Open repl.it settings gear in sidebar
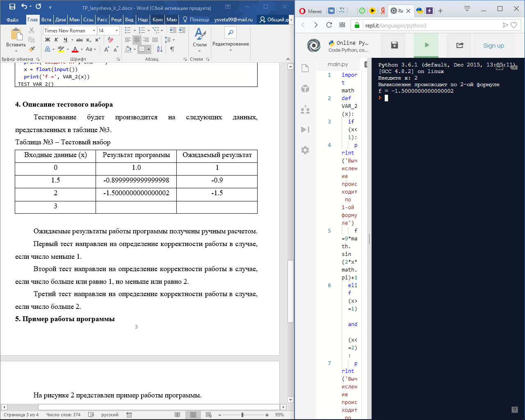Viewport: 525px width, 420px height. click(305, 150)
